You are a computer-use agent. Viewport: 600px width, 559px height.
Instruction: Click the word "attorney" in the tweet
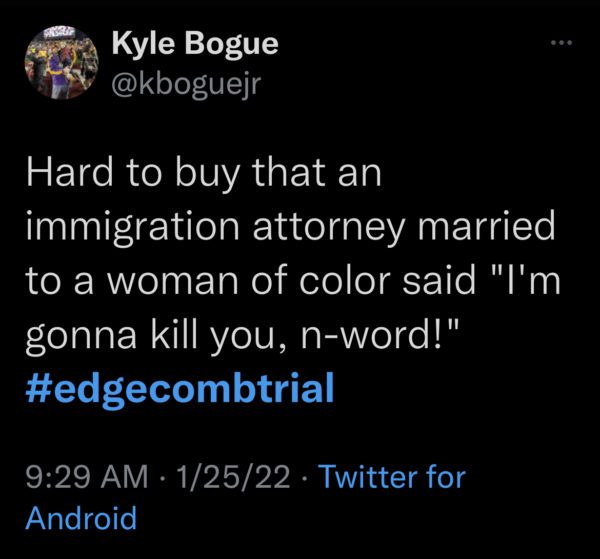tap(328, 228)
